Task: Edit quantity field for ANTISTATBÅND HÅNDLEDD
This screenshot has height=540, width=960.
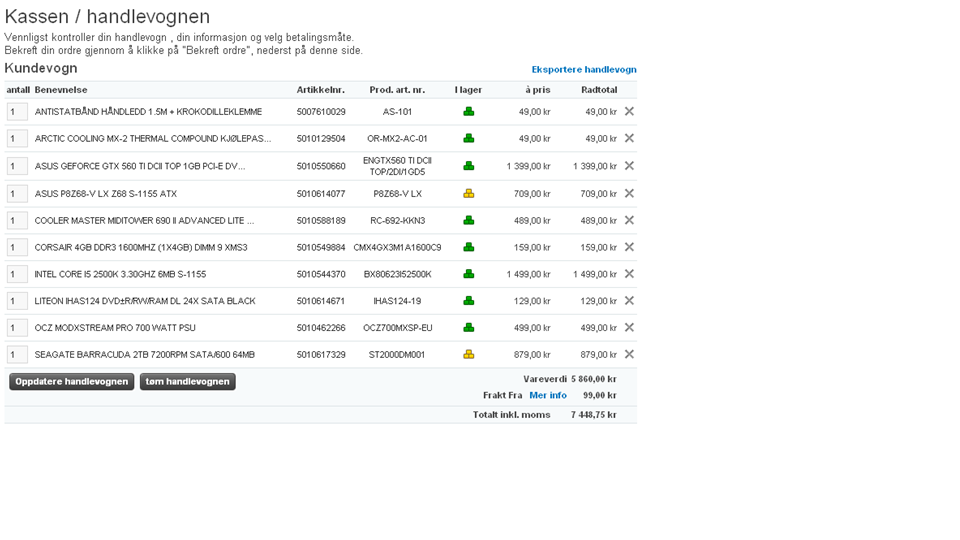Action: 17,111
